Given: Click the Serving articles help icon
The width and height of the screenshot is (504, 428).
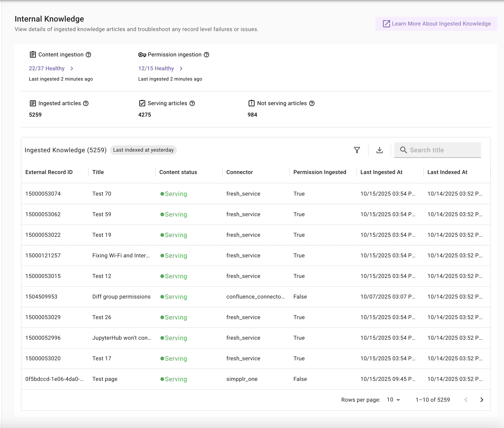Looking at the screenshot, I should pos(192,103).
